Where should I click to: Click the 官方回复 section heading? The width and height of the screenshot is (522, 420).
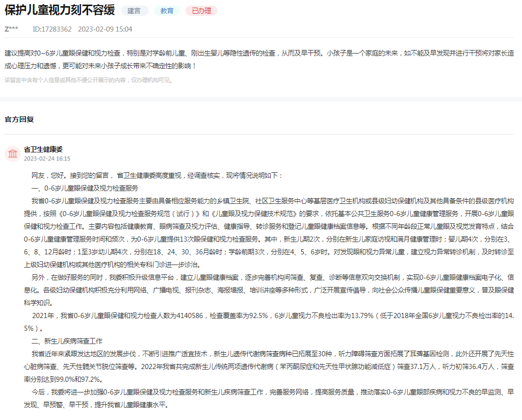19,119
